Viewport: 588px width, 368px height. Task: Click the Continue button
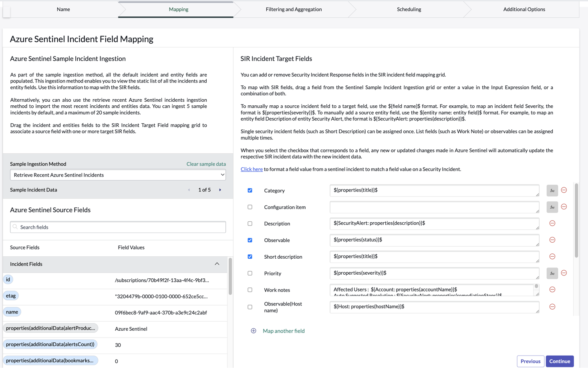click(560, 361)
